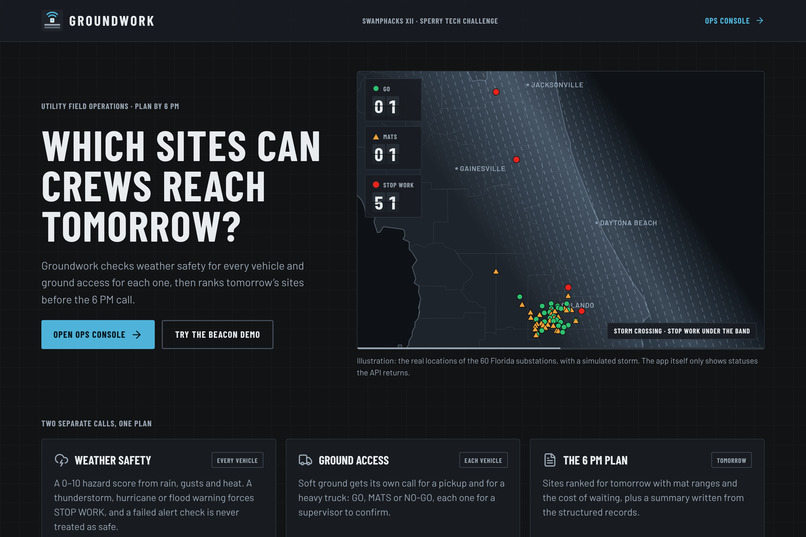
Task: Click the red STOP WORK status dot
Action: click(x=376, y=184)
